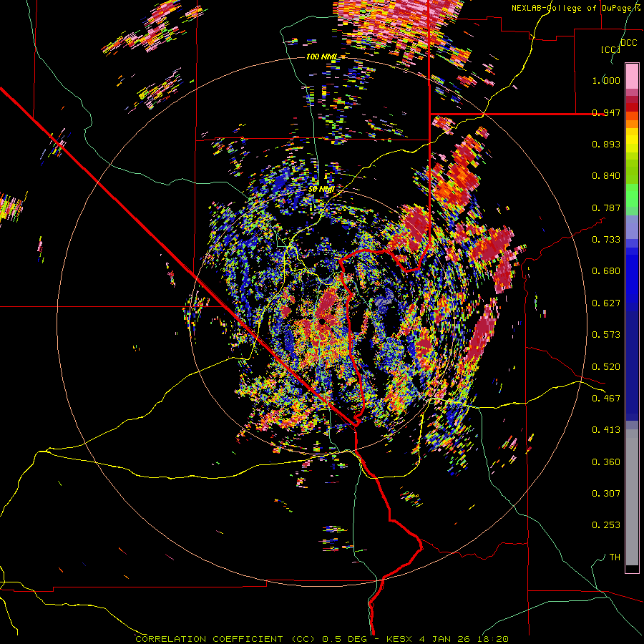The height and width of the screenshot is (644, 644).
Task: Select the 0.787 legend value
Action: click(606, 208)
